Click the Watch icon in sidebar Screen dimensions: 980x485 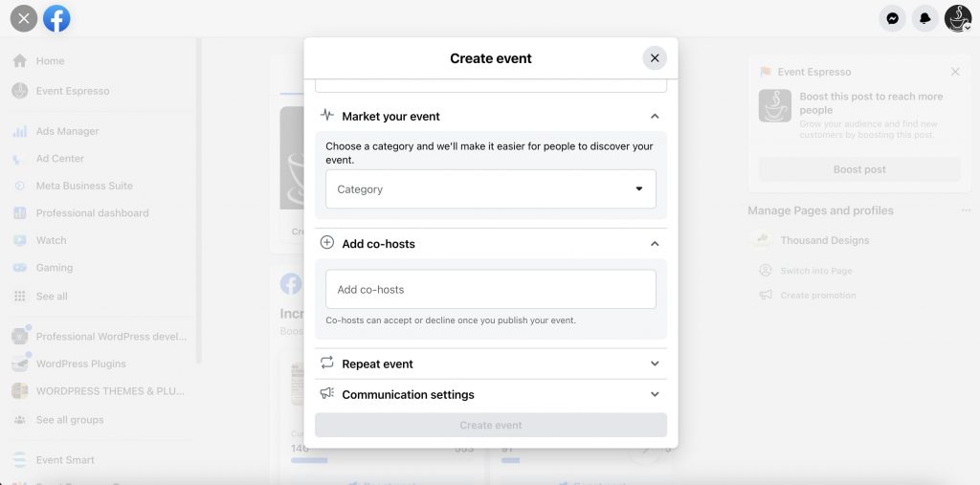tap(20, 240)
